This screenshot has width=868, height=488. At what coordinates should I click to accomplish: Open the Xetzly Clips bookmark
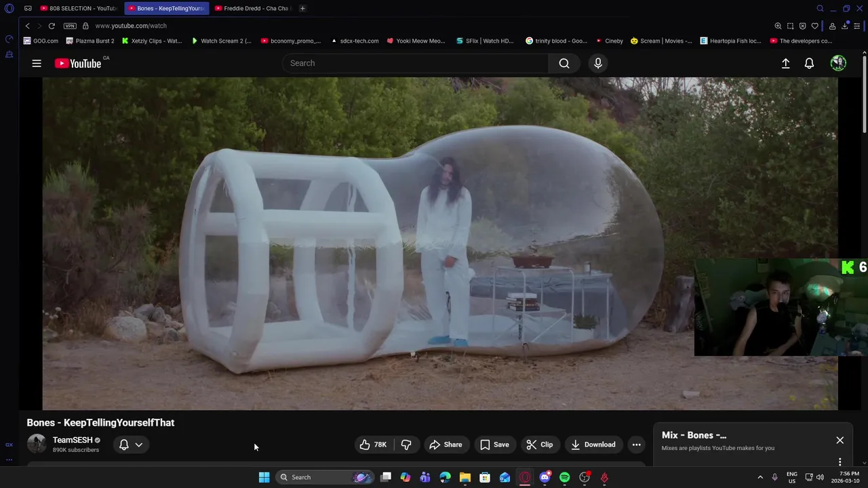pyautogui.click(x=152, y=41)
